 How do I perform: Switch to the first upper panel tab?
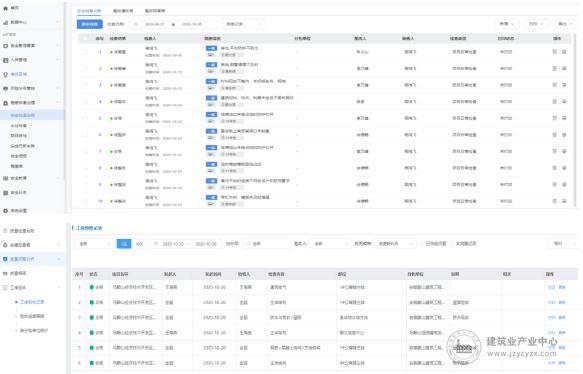click(x=89, y=11)
